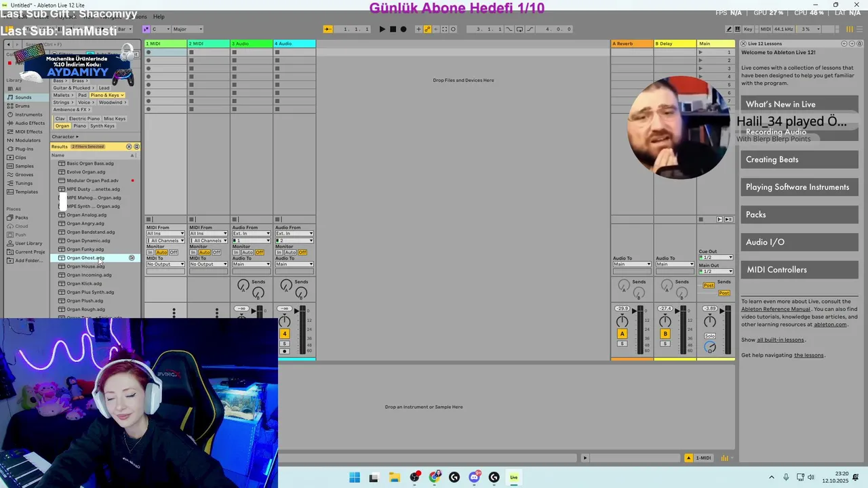Open the Cue Out 1/2 dropdown
Viewport: 868px width, 488px height.
[716, 258]
